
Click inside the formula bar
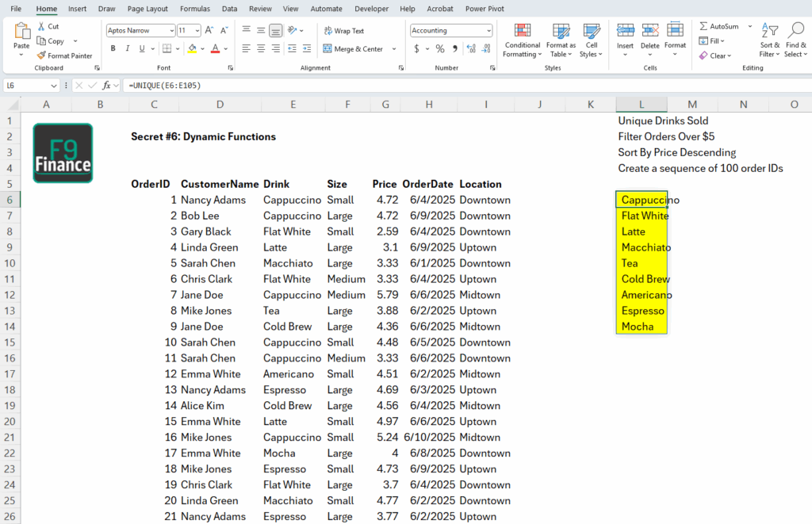click(x=238, y=85)
